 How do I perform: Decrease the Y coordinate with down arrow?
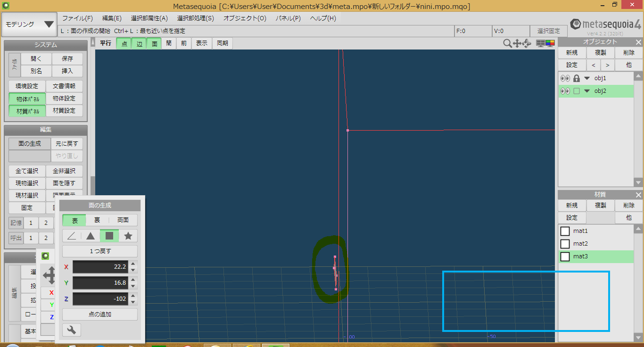point(133,286)
